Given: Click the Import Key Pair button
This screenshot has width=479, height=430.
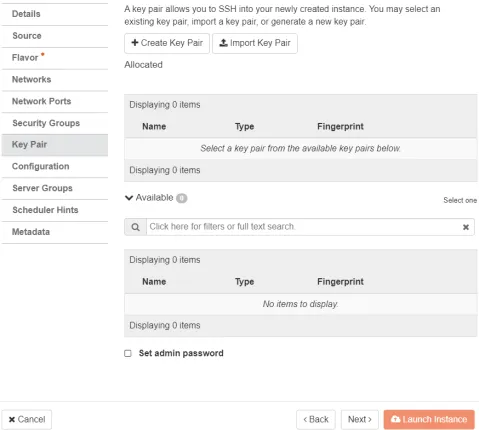Looking at the screenshot, I should 255,43.
